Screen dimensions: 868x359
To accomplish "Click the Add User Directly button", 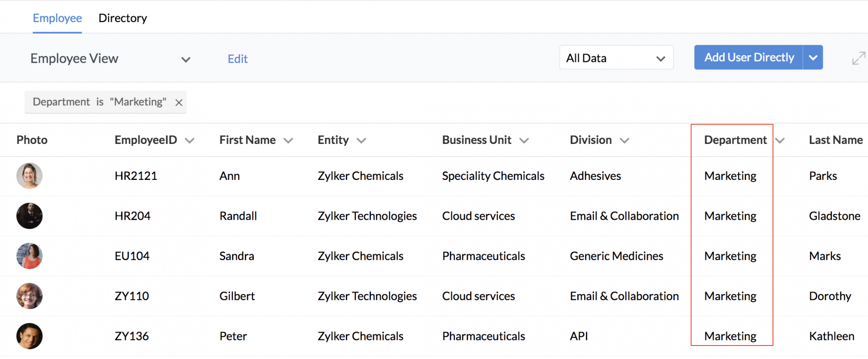I will (749, 57).
